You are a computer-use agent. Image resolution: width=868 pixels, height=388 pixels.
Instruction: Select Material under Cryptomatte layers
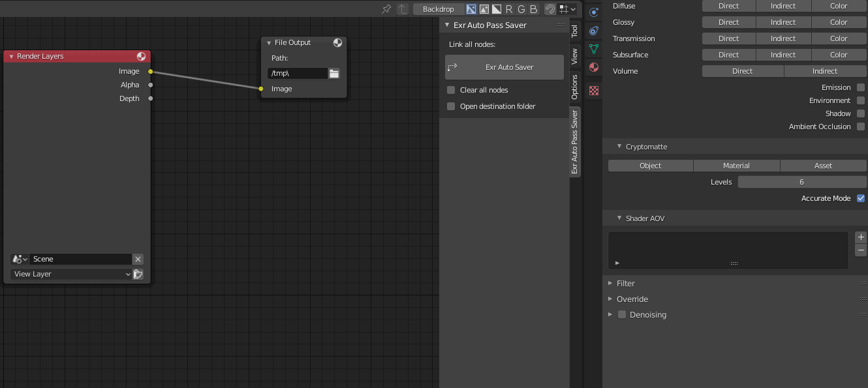736,165
